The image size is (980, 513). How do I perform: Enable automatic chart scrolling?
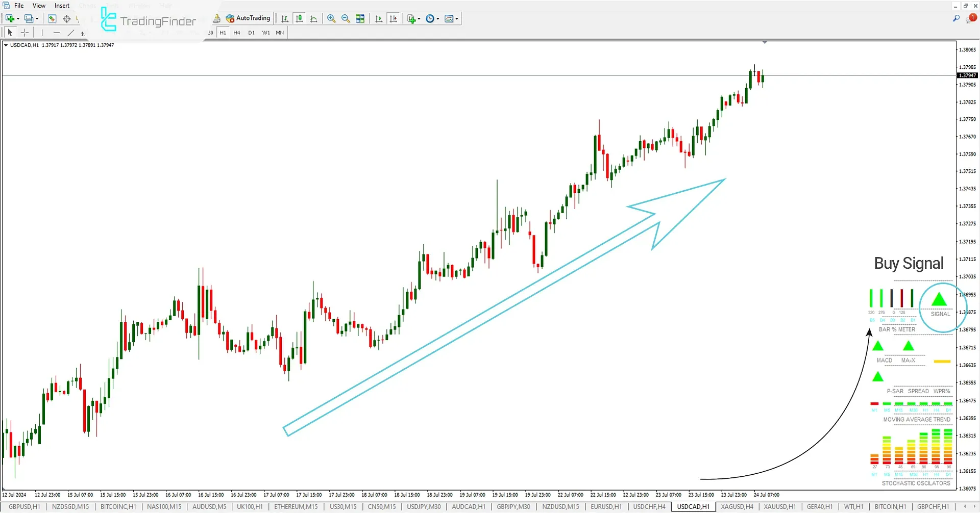tap(379, 18)
